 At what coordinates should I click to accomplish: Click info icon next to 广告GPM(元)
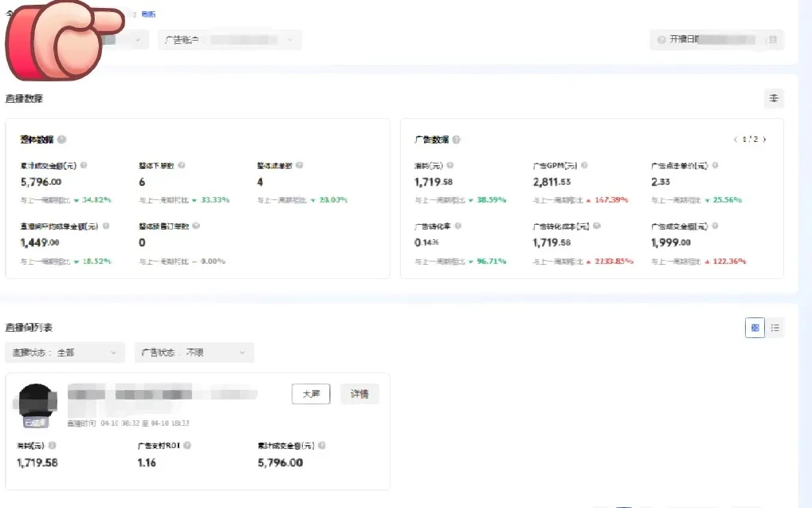(584, 166)
